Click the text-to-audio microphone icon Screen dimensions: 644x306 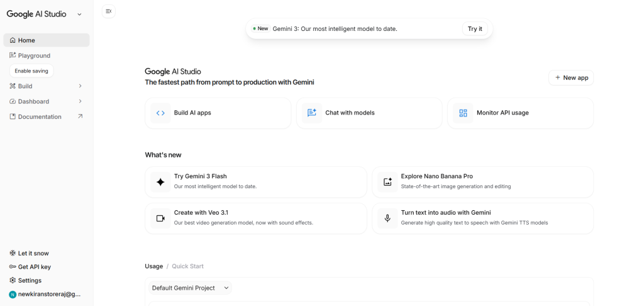point(387,218)
